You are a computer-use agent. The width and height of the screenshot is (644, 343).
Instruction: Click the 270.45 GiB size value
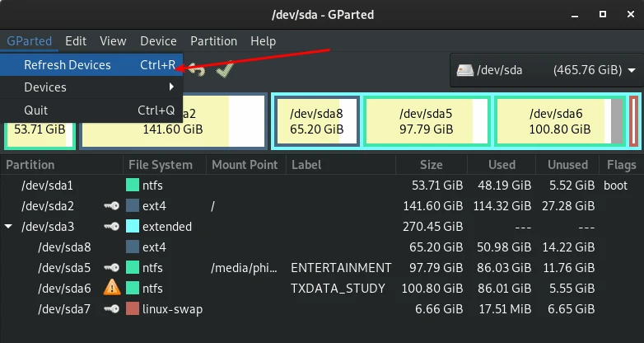point(432,227)
